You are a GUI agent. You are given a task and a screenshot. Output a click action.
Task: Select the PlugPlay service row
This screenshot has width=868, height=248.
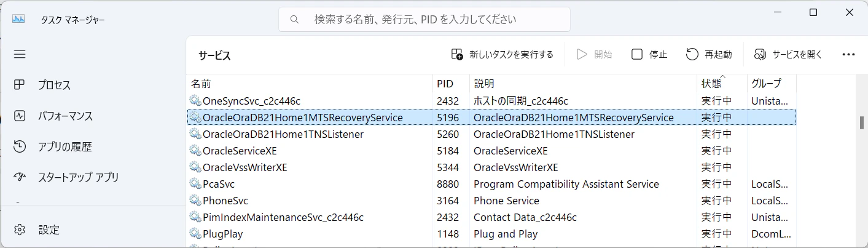click(491, 233)
